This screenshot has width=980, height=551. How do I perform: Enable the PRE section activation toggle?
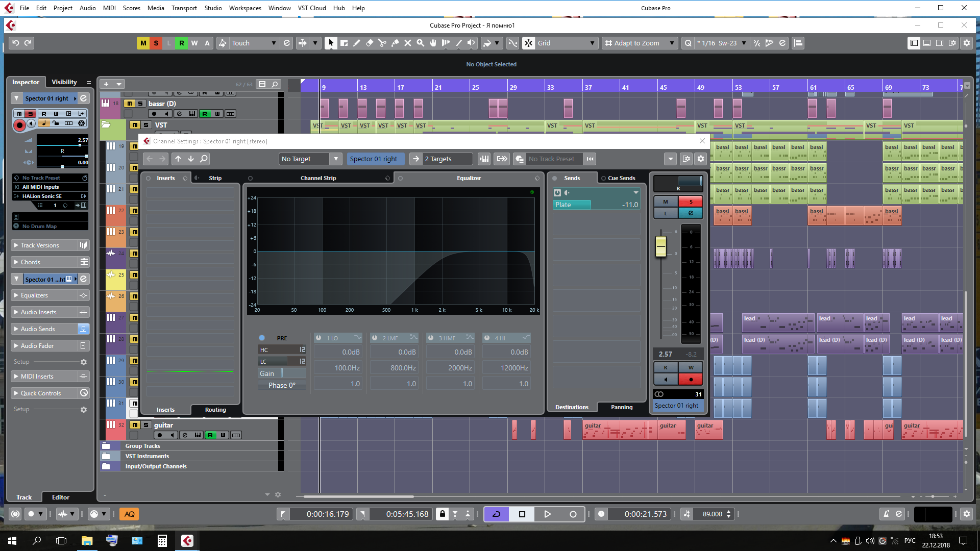coord(262,338)
